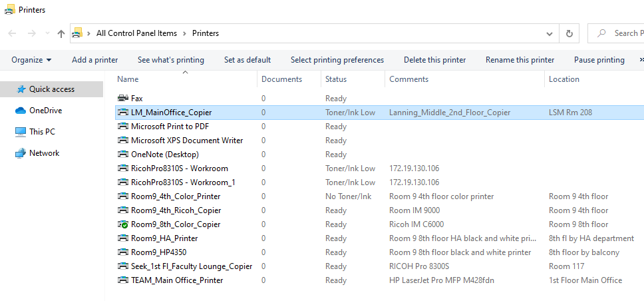This screenshot has width=644, height=301.
Task: Click See what's printing
Action: point(170,60)
